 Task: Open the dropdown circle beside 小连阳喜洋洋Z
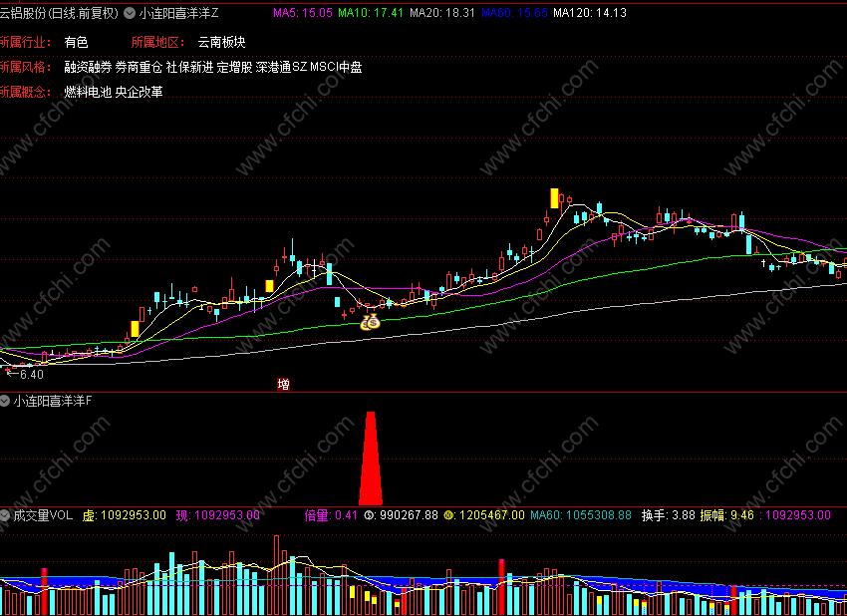point(130,13)
